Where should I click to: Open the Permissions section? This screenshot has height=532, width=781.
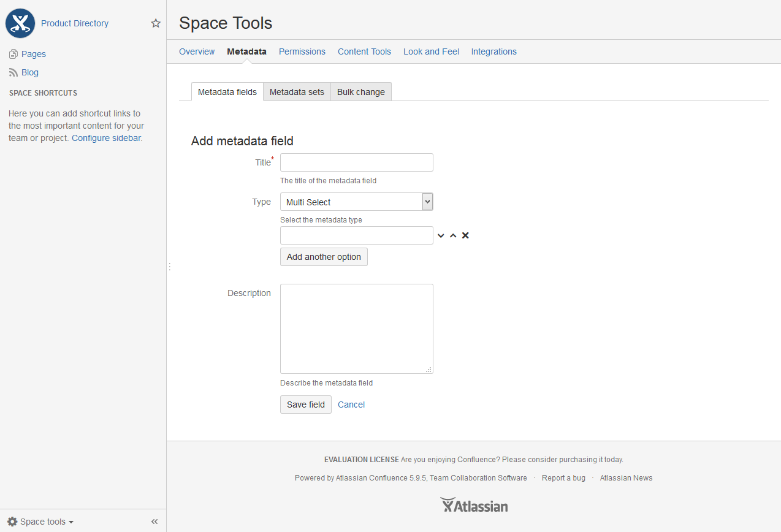(302, 51)
